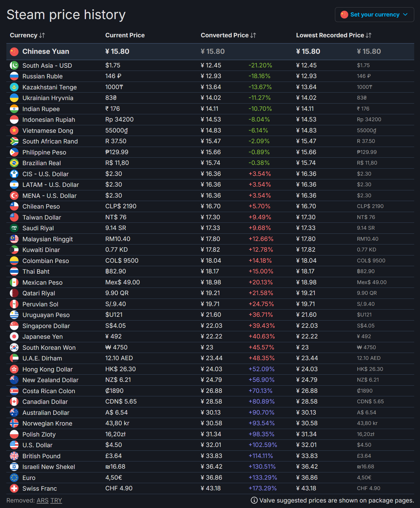Click the ₩ 4750 current price

coord(116,347)
